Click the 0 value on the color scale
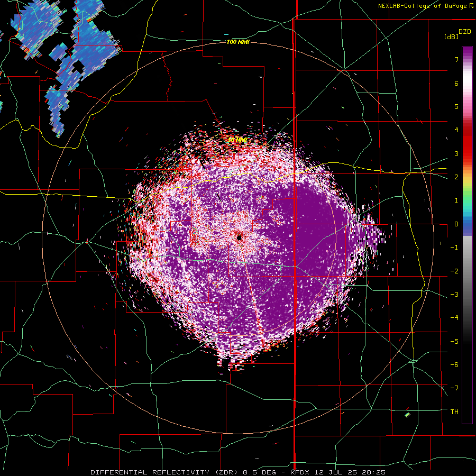Screen dimensions: 476x476 (x=456, y=224)
